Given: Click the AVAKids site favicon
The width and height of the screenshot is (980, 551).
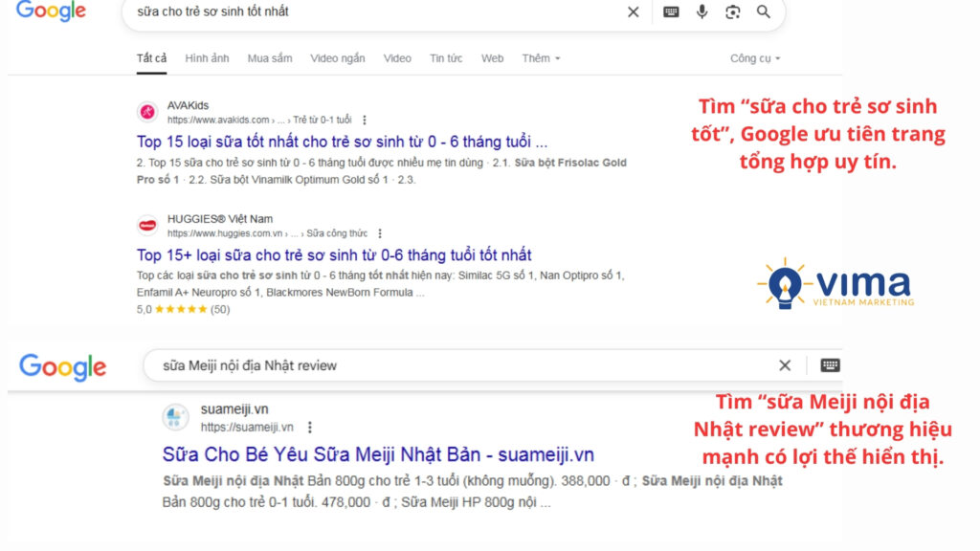Looking at the screenshot, I should click(x=147, y=112).
